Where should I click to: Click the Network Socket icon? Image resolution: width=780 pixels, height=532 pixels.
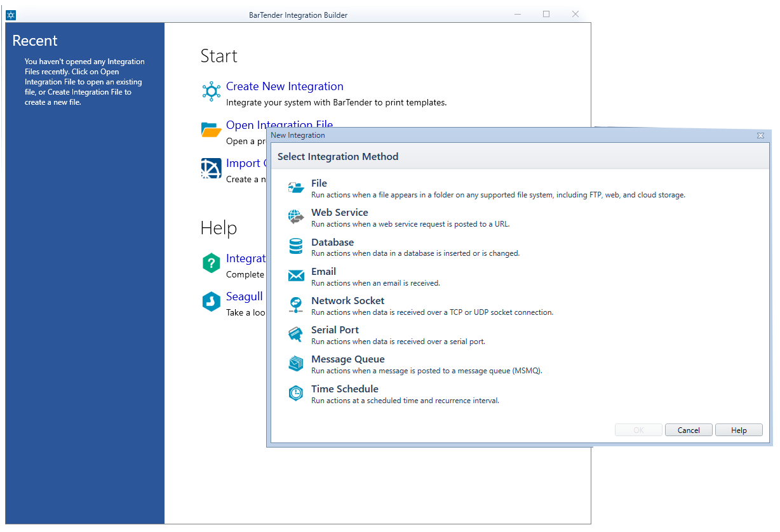coord(296,305)
